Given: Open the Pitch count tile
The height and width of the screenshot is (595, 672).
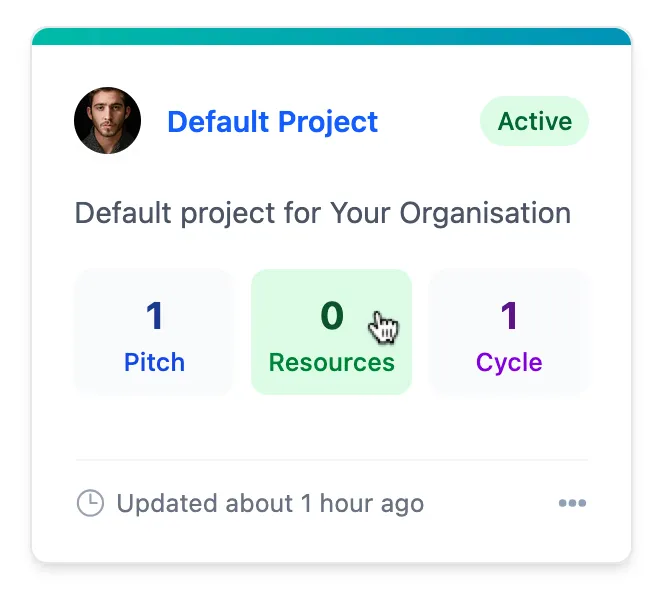Looking at the screenshot, I should tap(154, 332).
